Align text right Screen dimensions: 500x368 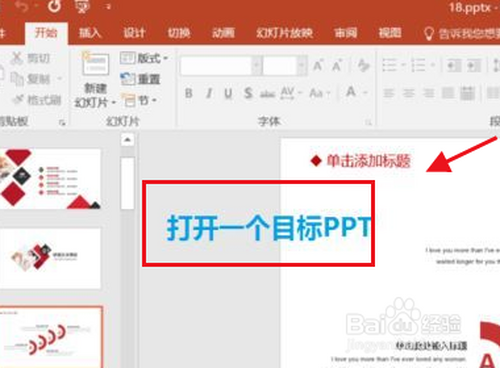click(429, 93)
